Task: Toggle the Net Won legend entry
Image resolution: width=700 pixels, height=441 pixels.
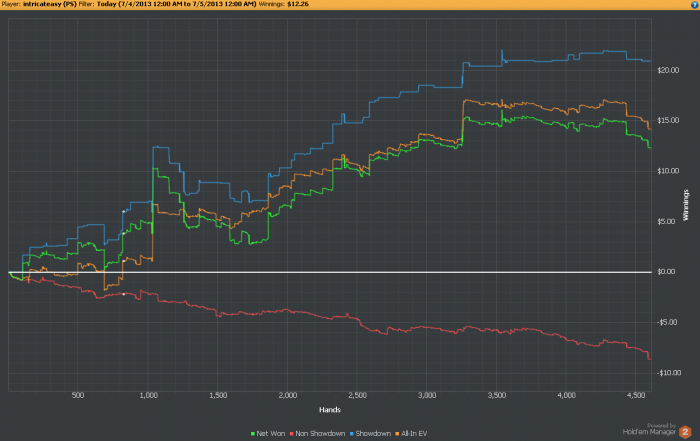Action: coord(268,433)
